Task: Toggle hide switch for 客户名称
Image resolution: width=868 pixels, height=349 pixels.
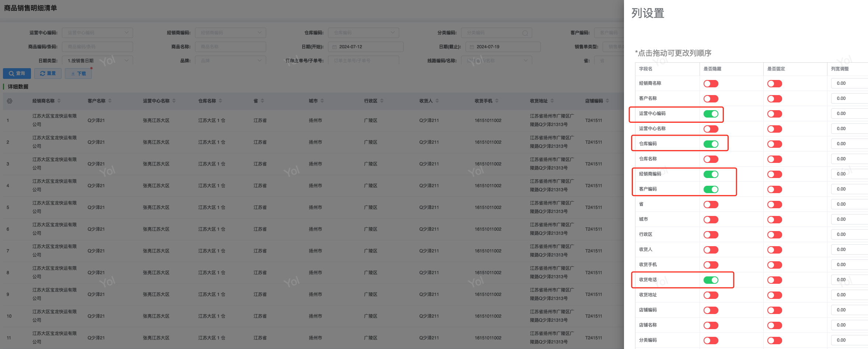Action: coord(711,99)
